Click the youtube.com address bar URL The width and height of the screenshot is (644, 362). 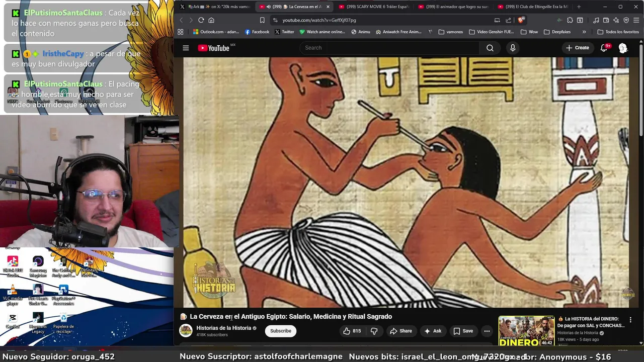[319, 20]
